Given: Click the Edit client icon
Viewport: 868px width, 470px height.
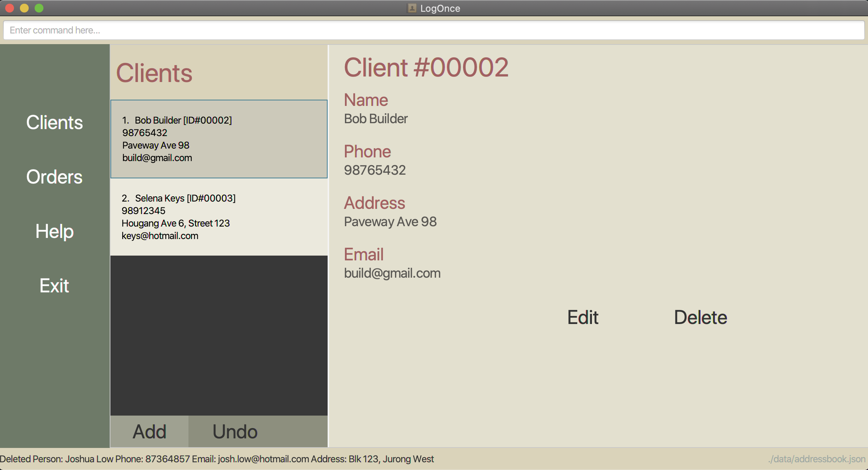Looking at the screenshot, I should (x=582, y=317).
